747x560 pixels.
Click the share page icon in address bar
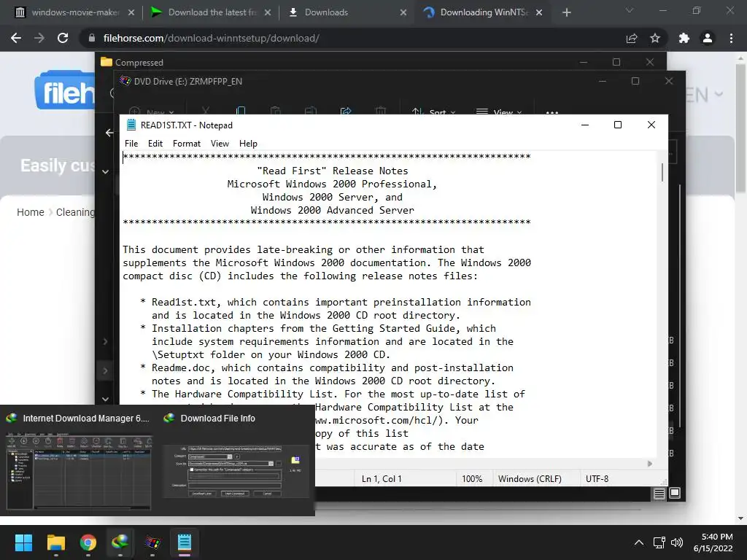632,38
